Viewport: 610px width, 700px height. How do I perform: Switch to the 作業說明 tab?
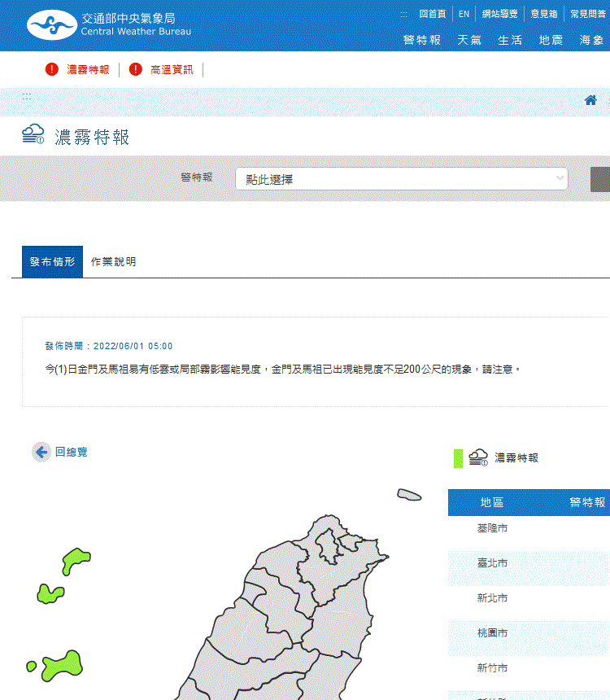114,261
